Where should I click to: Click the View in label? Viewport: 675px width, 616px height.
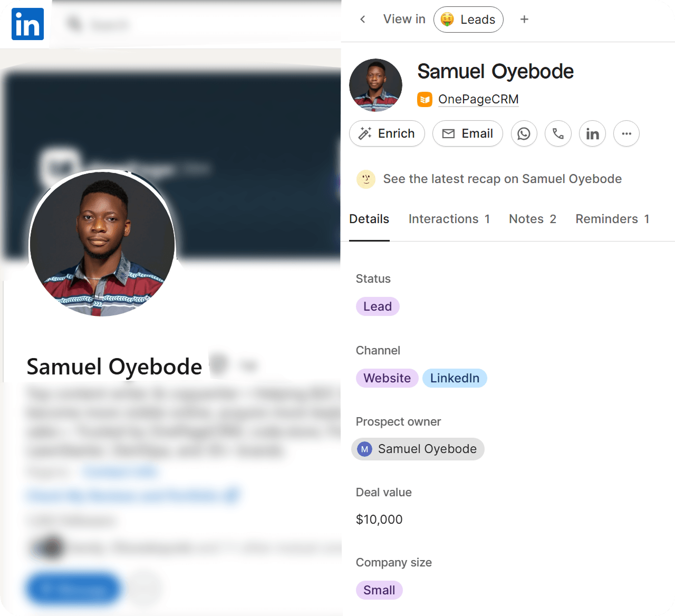tap(404, 19)
